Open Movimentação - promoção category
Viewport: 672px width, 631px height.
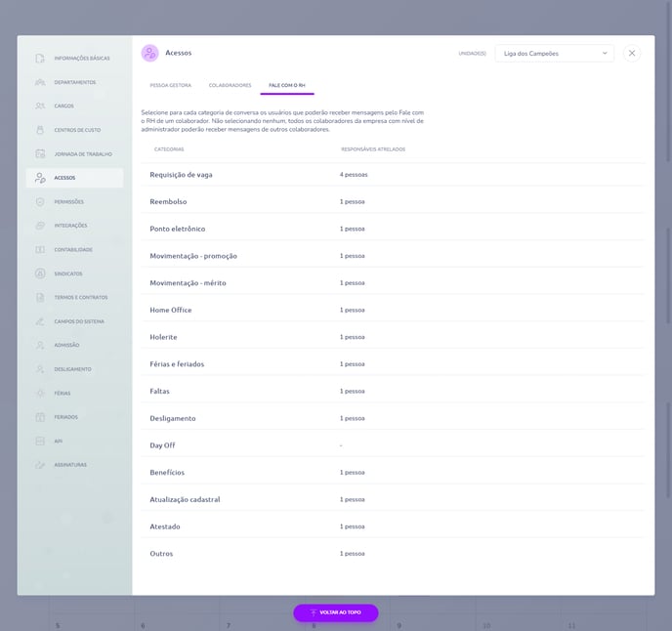pyautogui.click(x=392, y=256)
